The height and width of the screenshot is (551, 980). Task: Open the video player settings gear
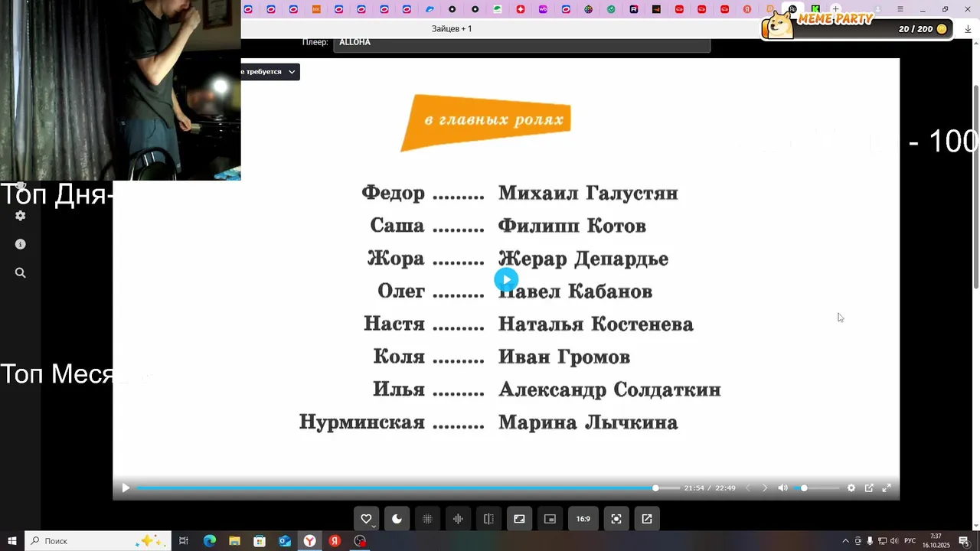pos(851,488)
